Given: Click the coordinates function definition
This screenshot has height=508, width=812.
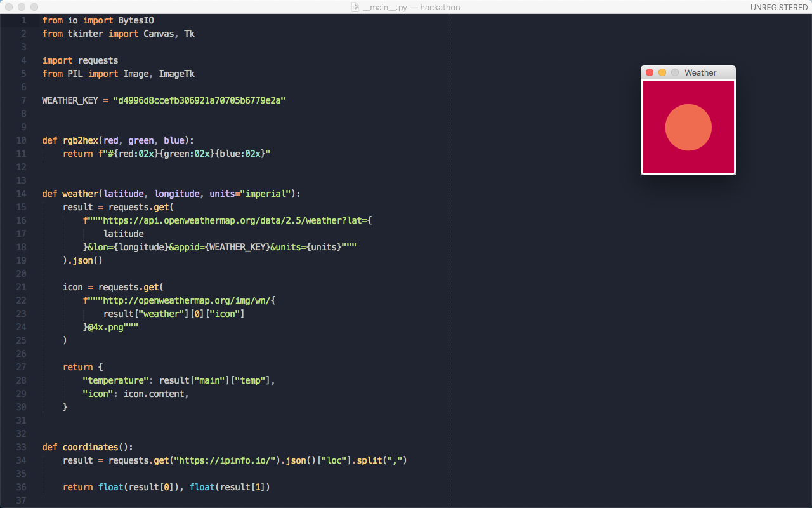Looking at the screenshot, I should [90, 446].
